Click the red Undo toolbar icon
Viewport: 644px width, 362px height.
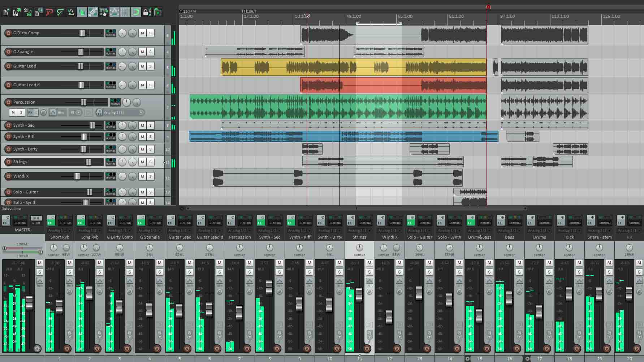pos(49,13)
